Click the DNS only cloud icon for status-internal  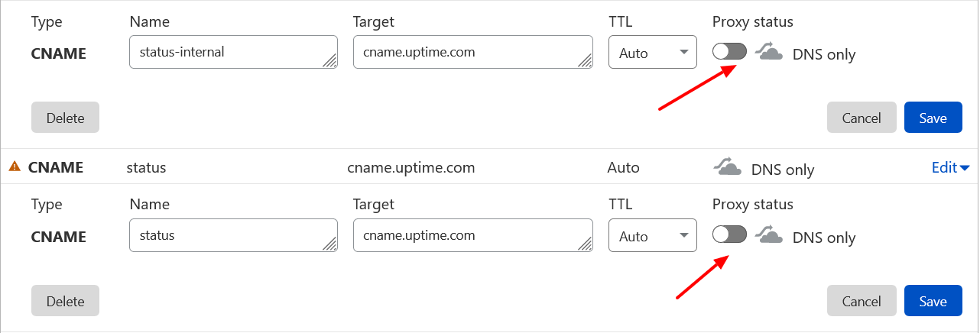pos(769,53)
